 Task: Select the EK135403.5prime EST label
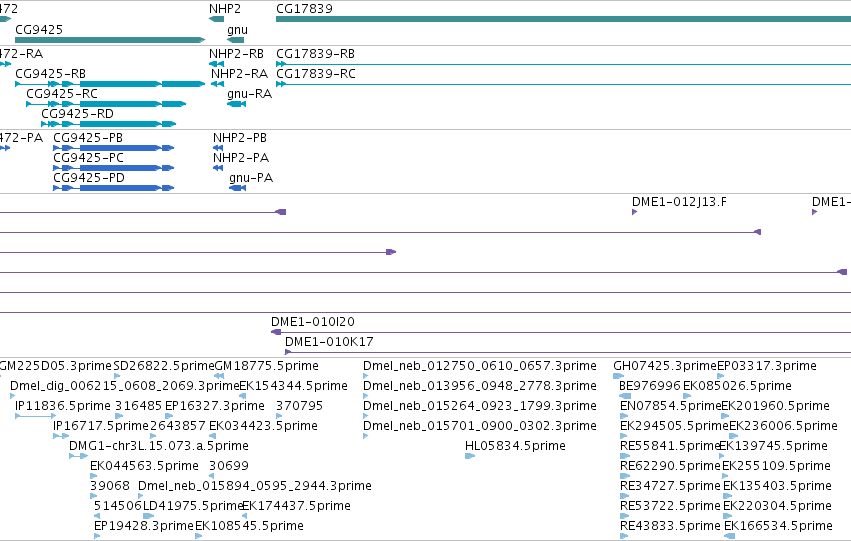pos(777,486)
